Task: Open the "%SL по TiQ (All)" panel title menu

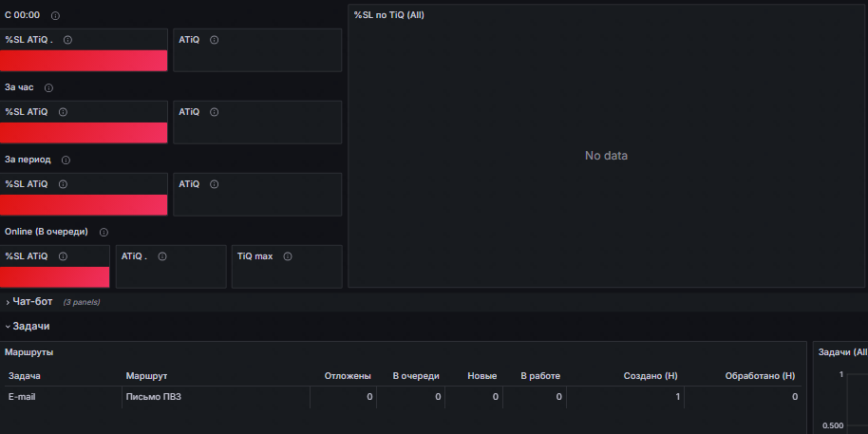Action: (x=388, y=15)
